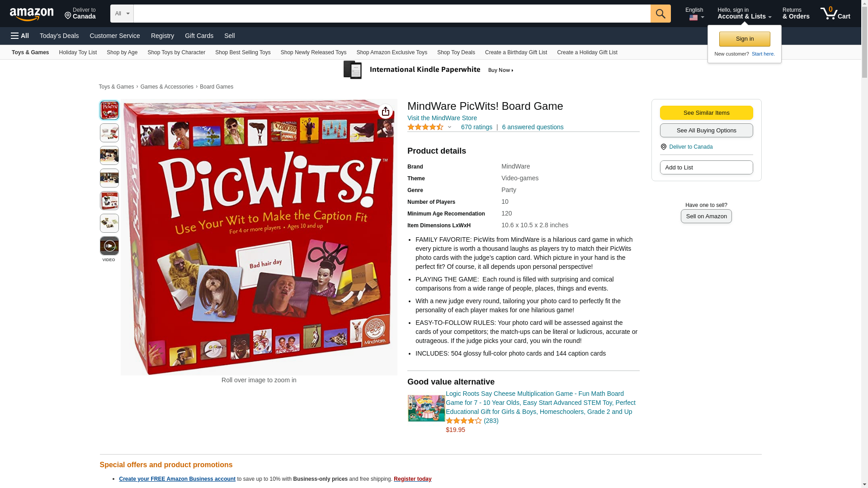Play the product video thumbnail

(109, 246)
